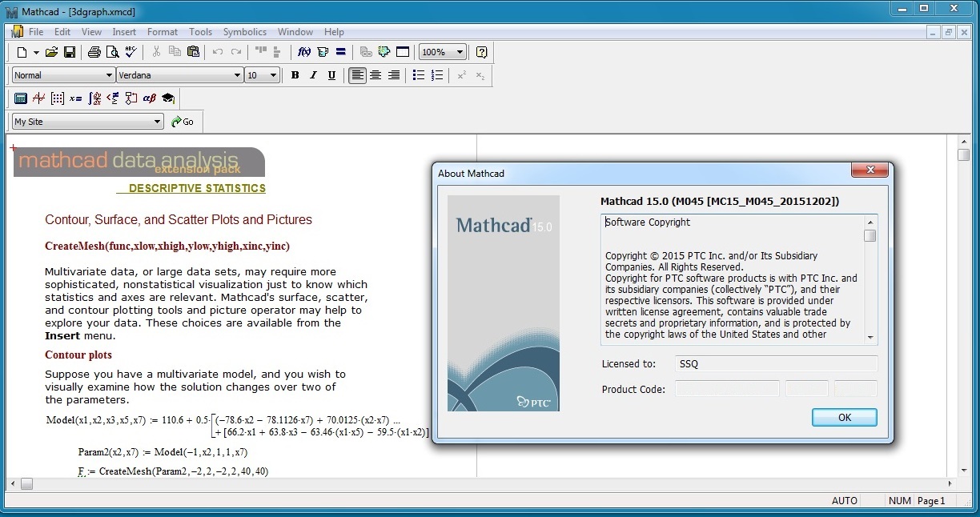The height and width of the screenshot is (517, 980).
Task: Open the Help menu
Action: (x=334, y=32)
